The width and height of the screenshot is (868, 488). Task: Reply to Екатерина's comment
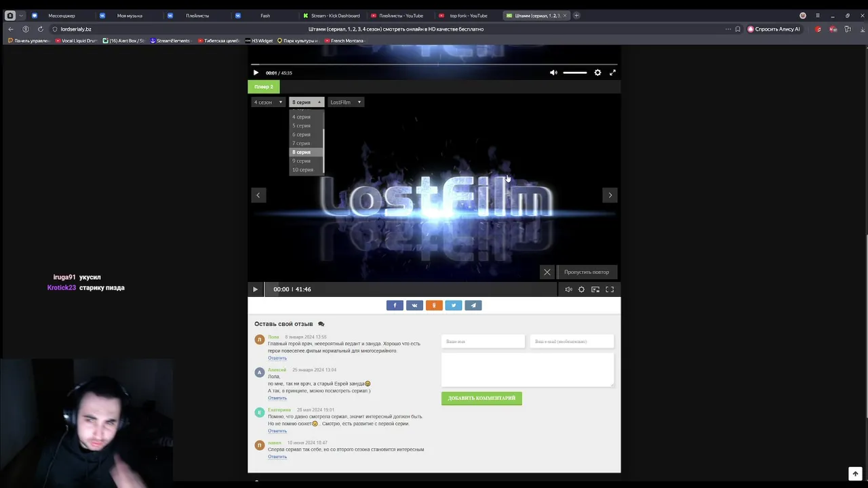(277, 431)
